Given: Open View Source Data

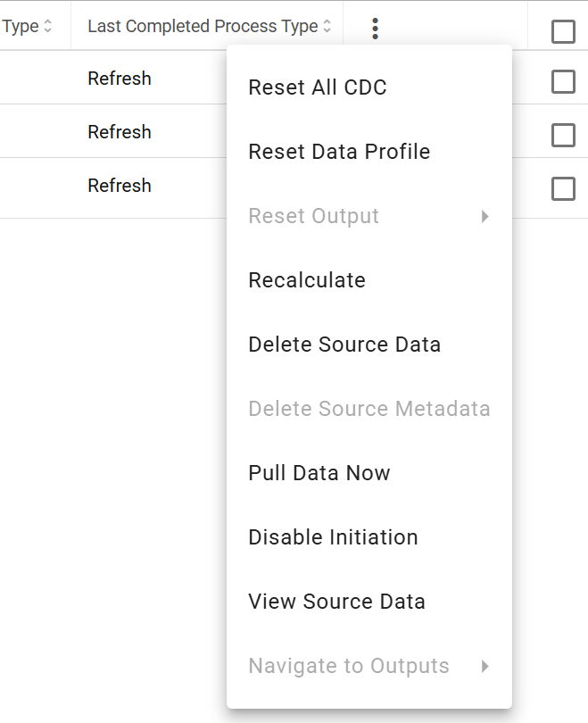Looking at the screenshot, I should [x=369, y=602].
